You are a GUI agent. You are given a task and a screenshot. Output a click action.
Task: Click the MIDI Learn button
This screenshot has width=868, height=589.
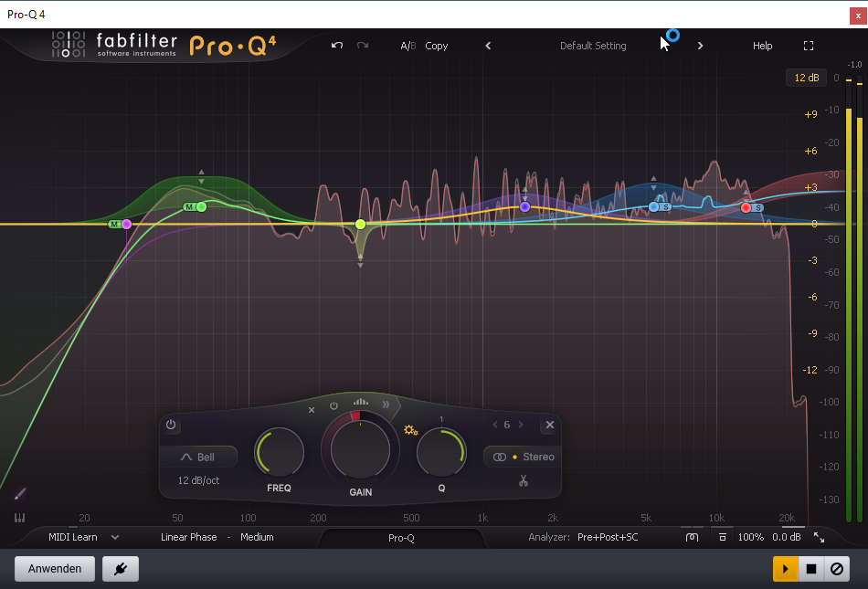click(72, 537)
